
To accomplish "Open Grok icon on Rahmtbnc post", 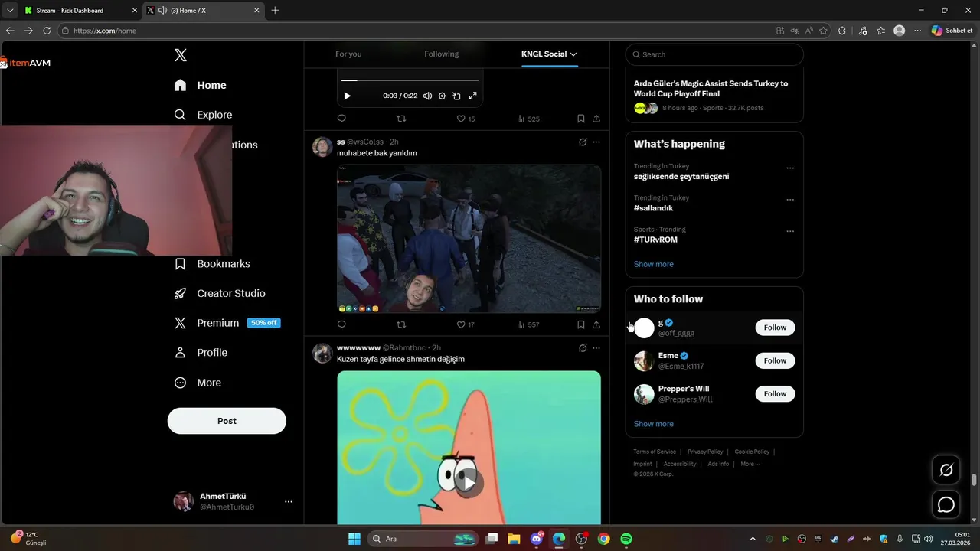I will pos(583,348).
